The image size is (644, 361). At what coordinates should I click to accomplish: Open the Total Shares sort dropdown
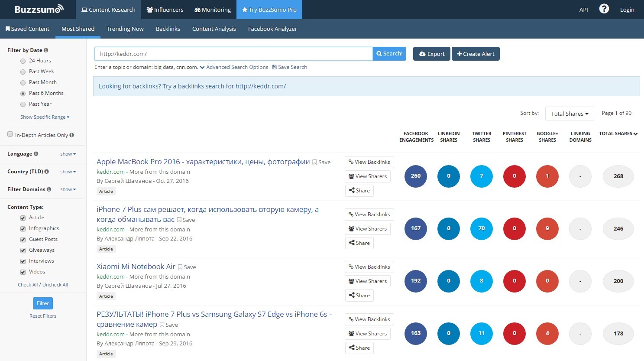click(x=570, y=114)
